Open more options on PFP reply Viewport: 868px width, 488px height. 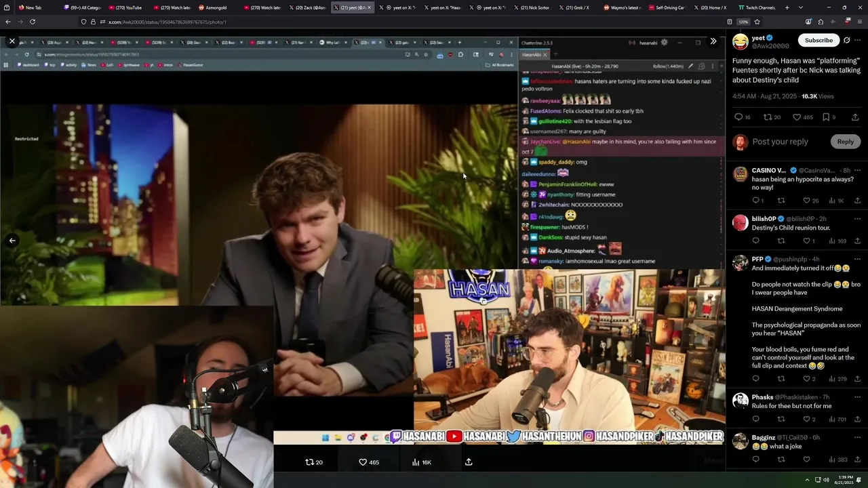coord(857,259)
